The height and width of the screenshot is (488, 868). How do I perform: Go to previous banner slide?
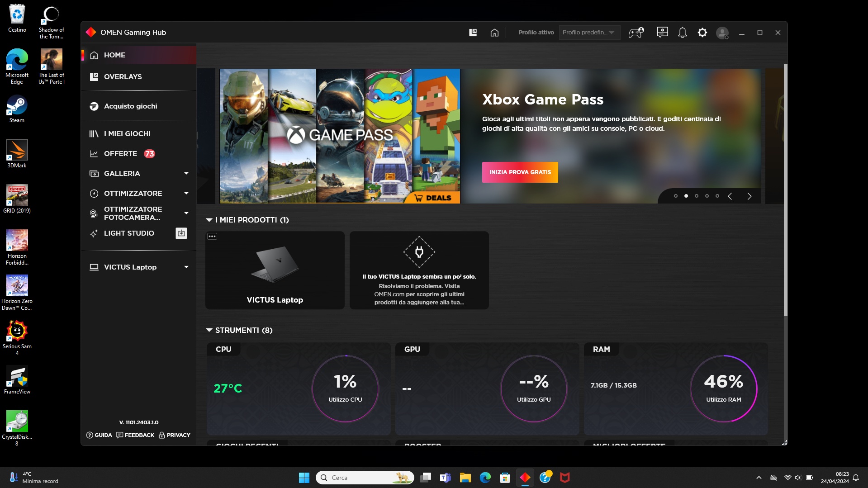[730, 196]
